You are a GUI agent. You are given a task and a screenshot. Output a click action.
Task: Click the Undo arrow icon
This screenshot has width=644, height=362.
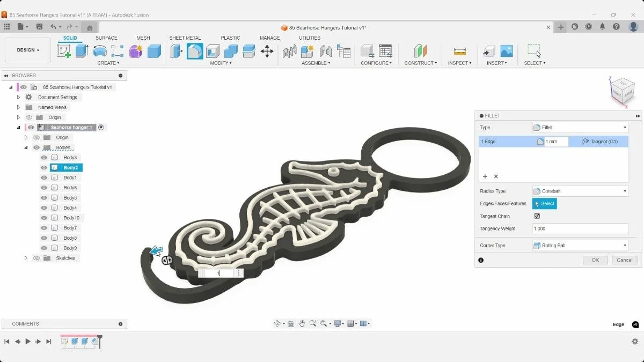[x=53, y=27]
